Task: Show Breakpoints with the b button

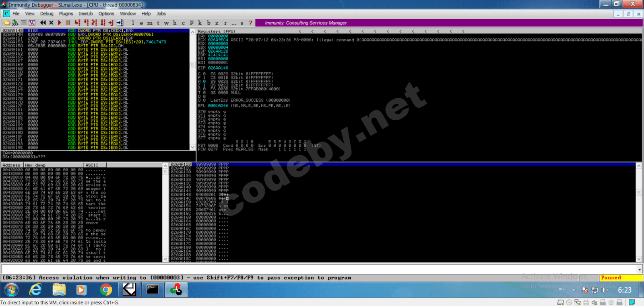Action: 208,23
